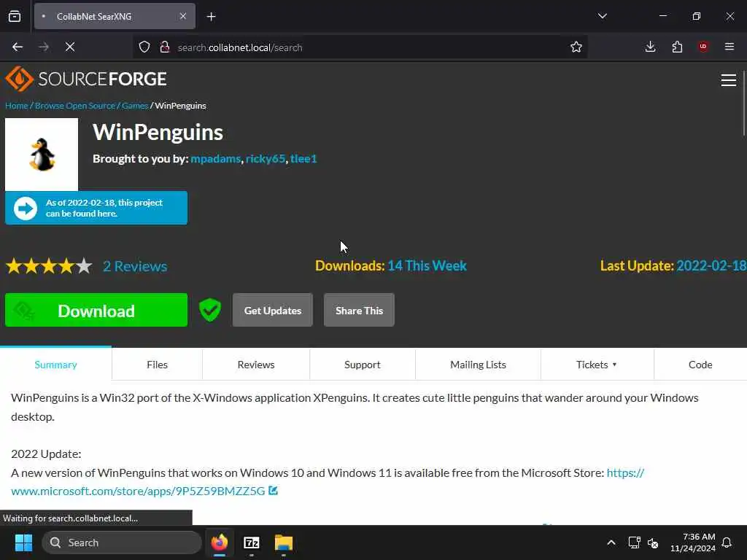747x560 pixels.
Task: Click the 14 This Week downloads link
Action: 427,265
